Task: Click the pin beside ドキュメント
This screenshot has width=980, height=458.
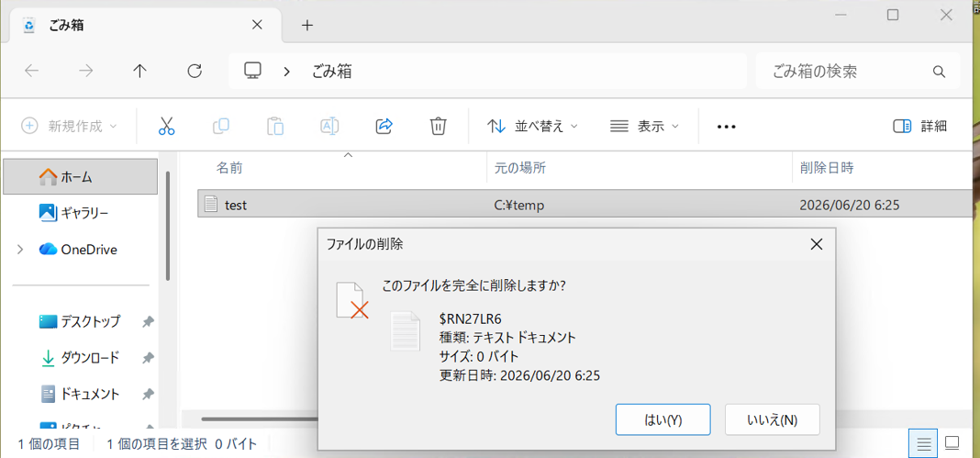Action: (x=148, y=395)
